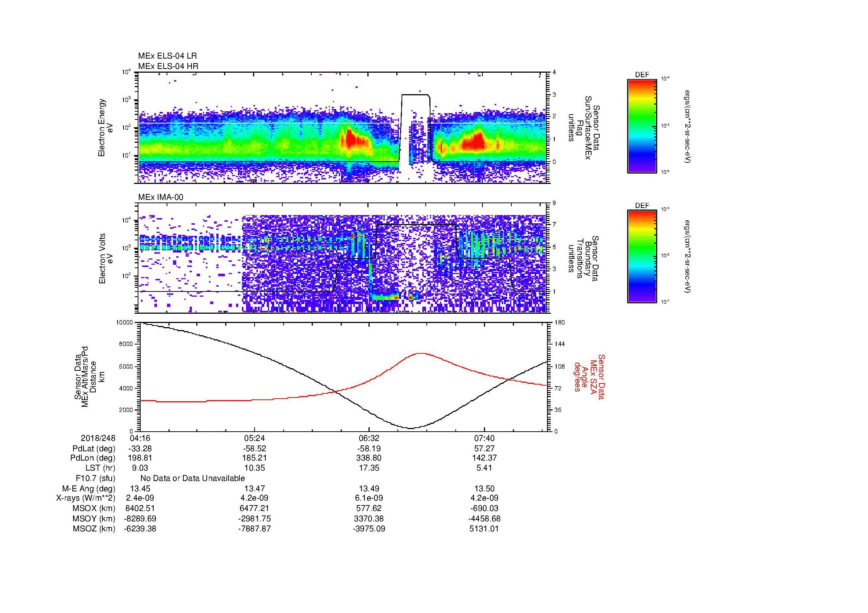Click the '10000' altitude axis tick label
Image resolution: width=868 pixels, height=613 pixels.
[124, 323]
